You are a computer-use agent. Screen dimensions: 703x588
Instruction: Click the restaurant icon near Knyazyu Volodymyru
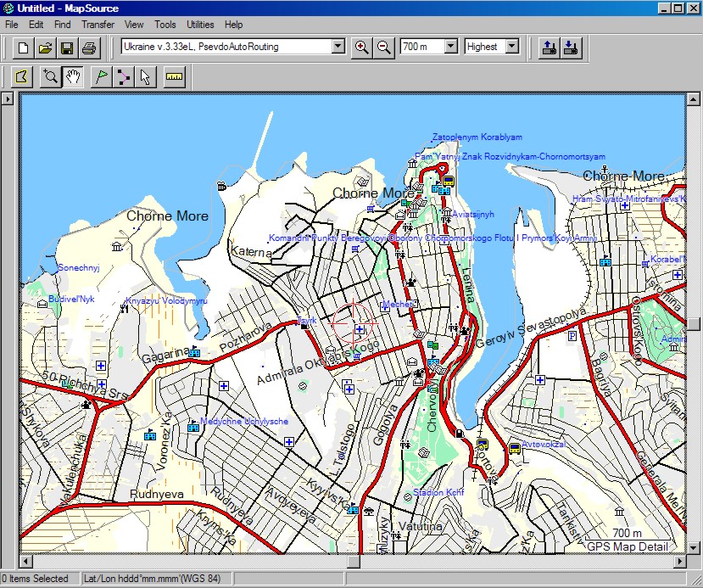123,309
